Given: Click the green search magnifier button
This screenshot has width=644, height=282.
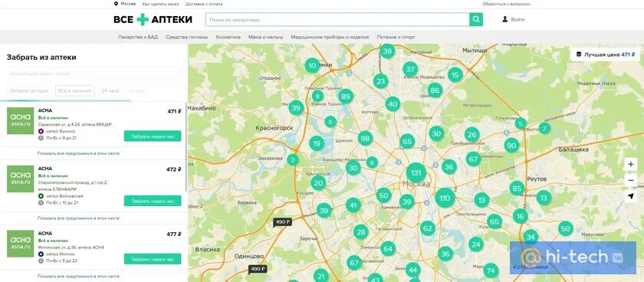Looking at the screenshot, I should pyautogui.click(x=476, y=19).
